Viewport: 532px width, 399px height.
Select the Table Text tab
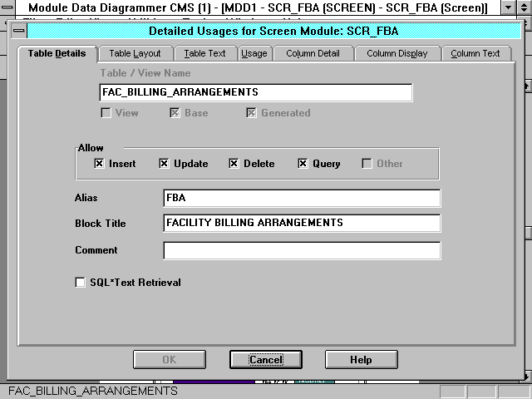click(204, 53)
